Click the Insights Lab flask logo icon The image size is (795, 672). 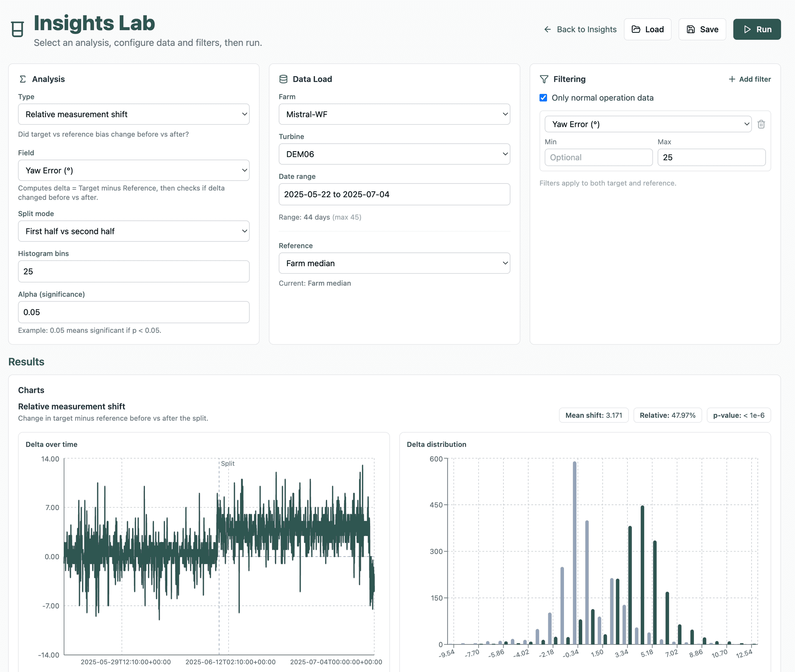(17, 29)
